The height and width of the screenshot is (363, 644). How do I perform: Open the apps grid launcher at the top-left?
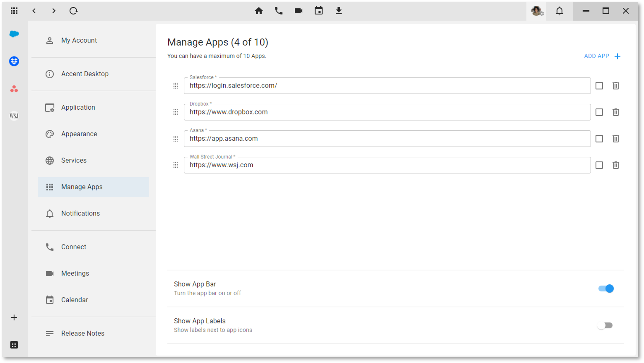(14, 11)
